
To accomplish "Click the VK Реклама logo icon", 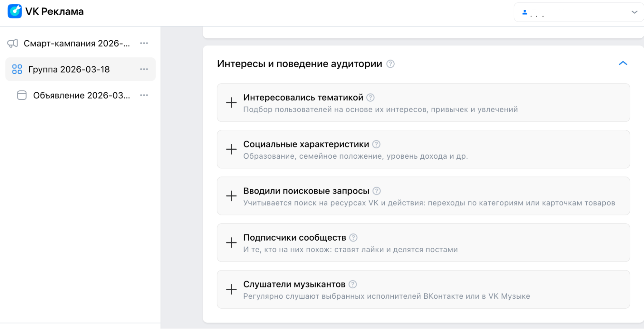I will point(14,11).
